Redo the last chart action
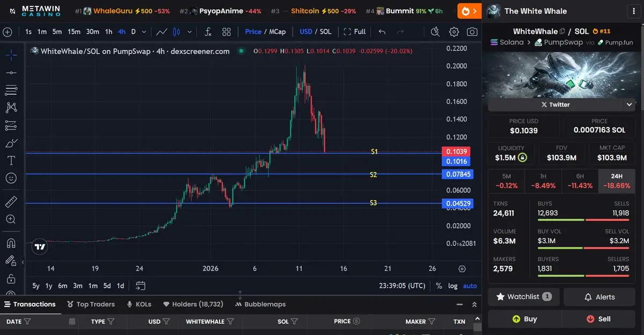The height and width of the screenshot is (335, 644). 401,32
